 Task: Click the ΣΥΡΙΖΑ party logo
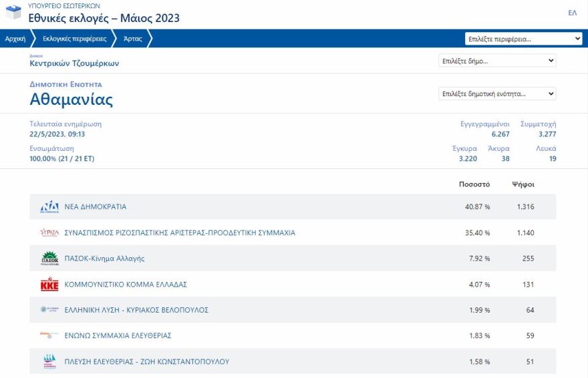pos(49,233)
